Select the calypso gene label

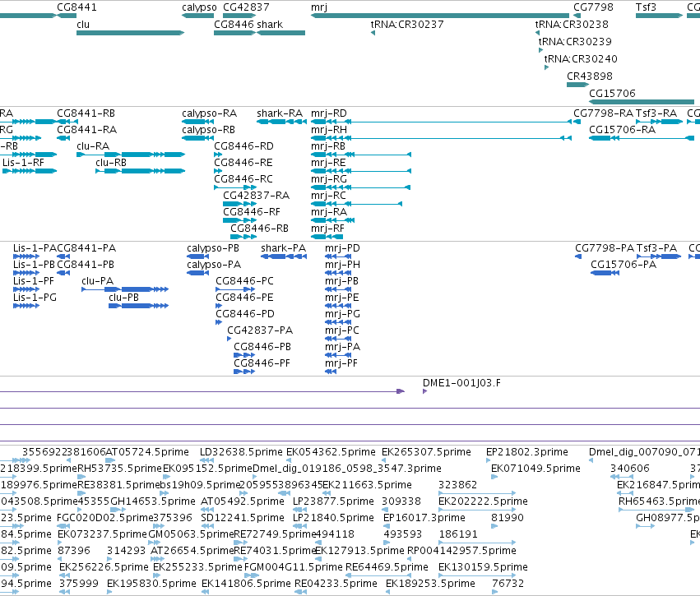(199, 7)
